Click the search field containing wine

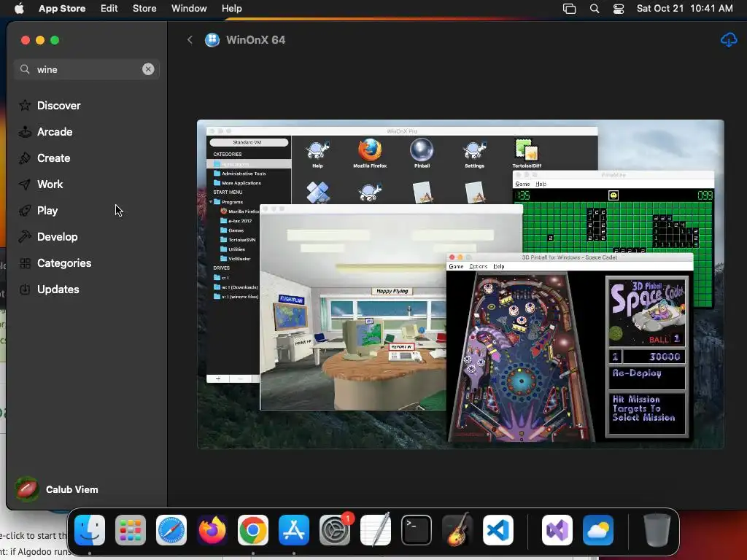point(86,69)
